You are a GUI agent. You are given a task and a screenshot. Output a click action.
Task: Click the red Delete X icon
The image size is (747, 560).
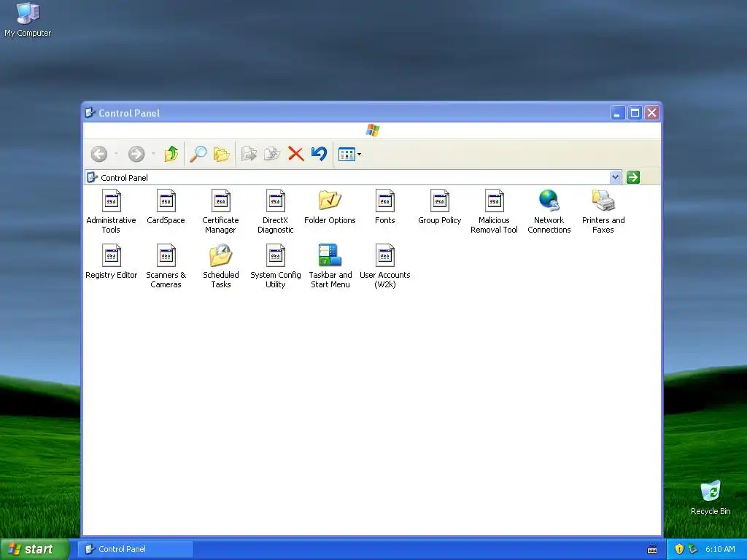(296, 154)
